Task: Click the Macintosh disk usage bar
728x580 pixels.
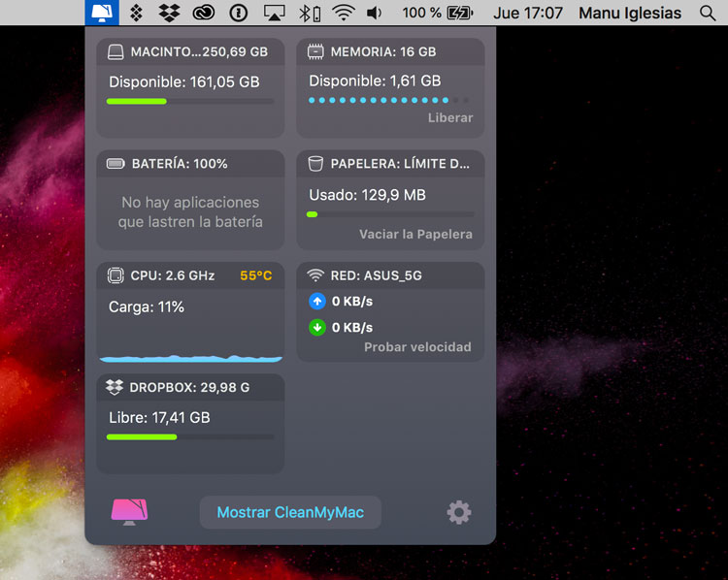Action: (190, 101)
